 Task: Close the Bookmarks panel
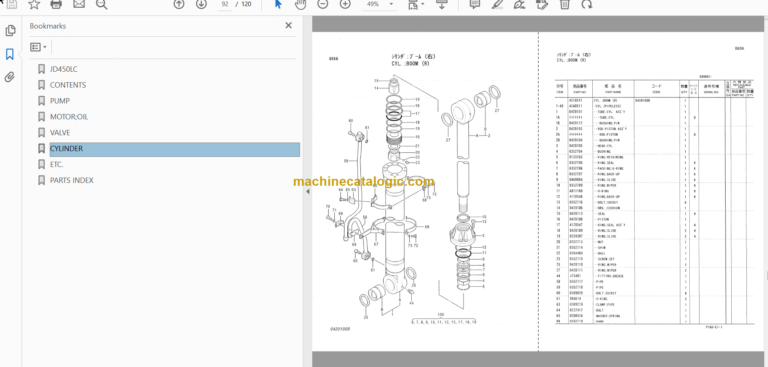[288, 25]
